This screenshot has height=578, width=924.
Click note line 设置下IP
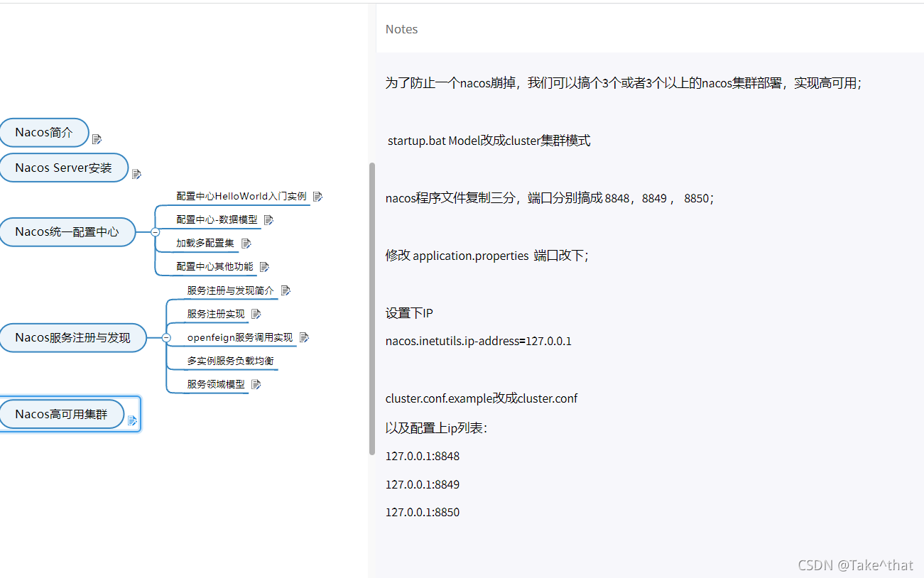[409, 313]
